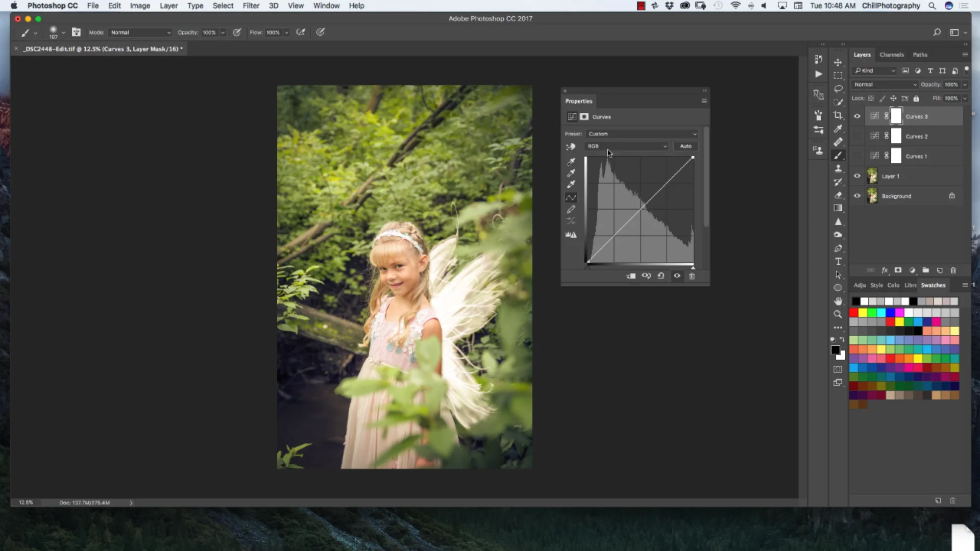Select the Zoom tool
This screenshot has width=980, height=551.
tap(839, 314)
